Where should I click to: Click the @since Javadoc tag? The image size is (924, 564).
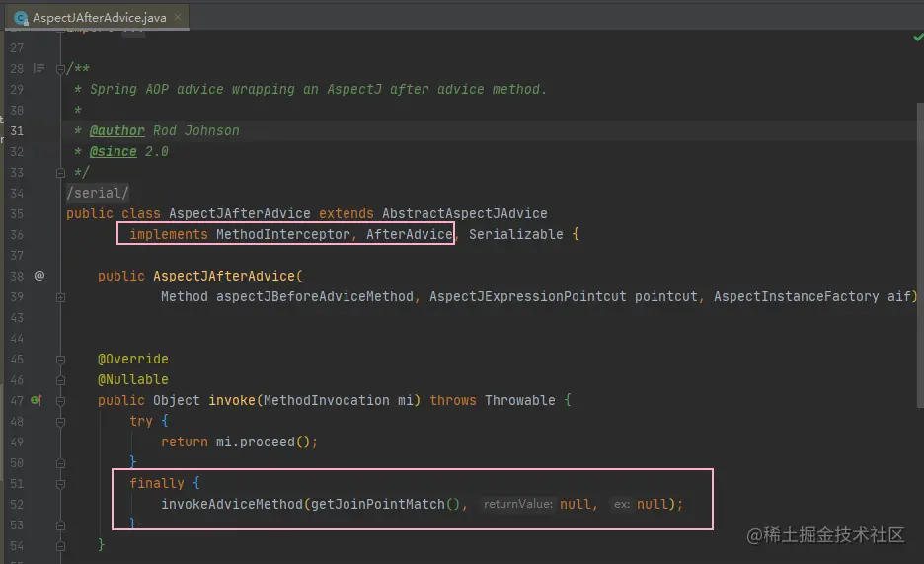[113, 151]
